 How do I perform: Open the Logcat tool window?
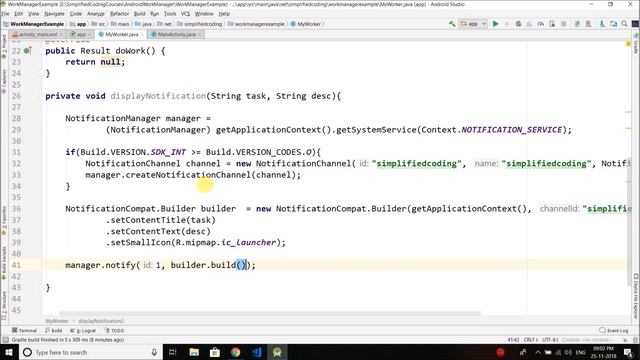pos(83,331)
